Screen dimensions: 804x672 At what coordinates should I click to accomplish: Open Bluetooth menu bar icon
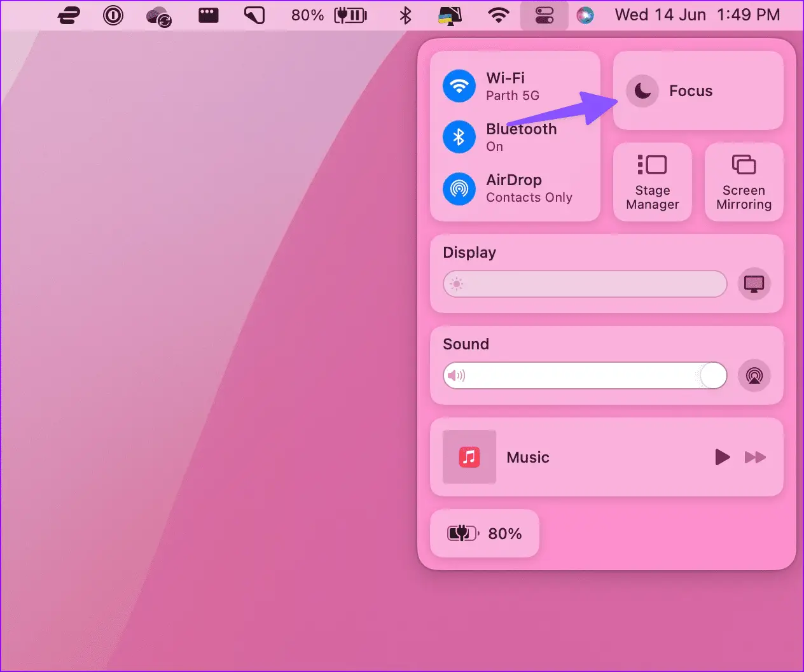click(405, 15)
